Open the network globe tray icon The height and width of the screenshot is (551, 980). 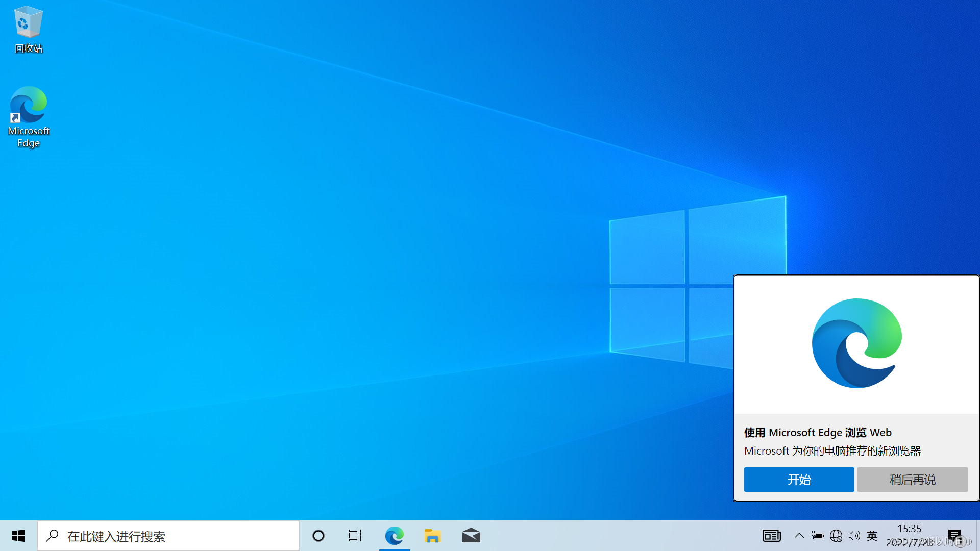(836, 536)
